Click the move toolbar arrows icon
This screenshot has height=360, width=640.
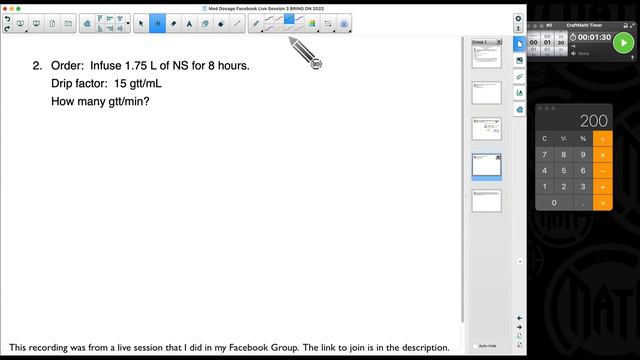(x=518, y=29)
